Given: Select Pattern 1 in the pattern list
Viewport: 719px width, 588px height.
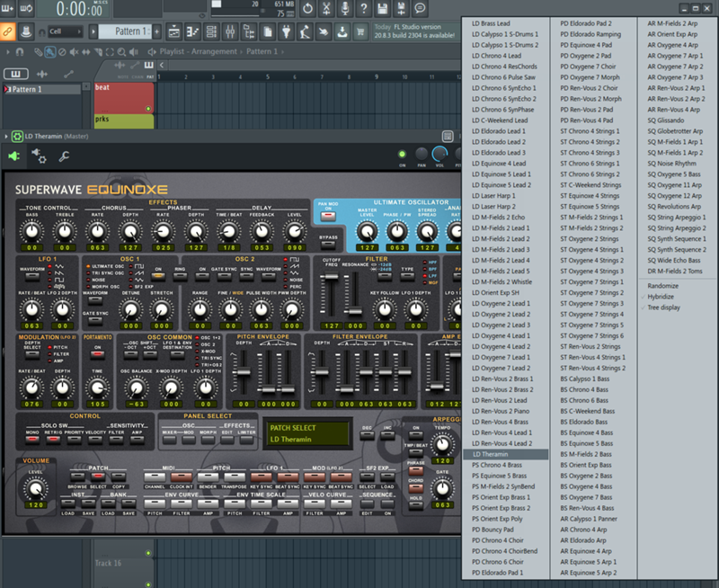Looking at the screenshot, I should (41, 89).
